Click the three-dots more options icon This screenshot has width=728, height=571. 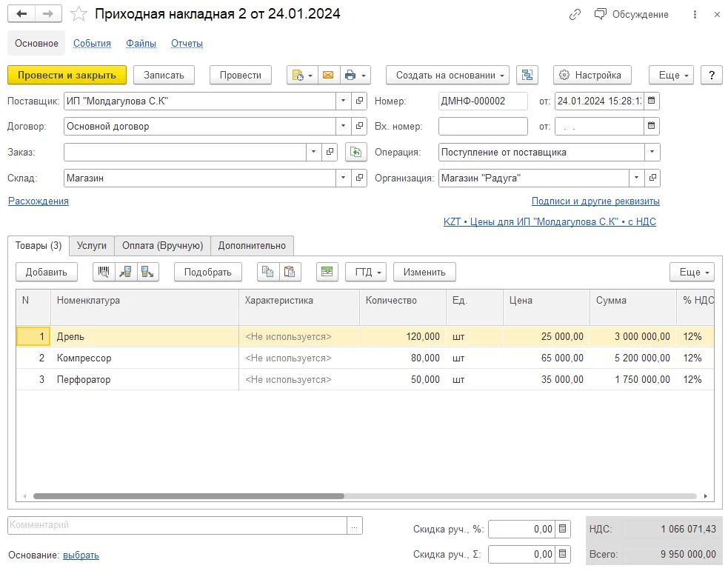(695, 14)
